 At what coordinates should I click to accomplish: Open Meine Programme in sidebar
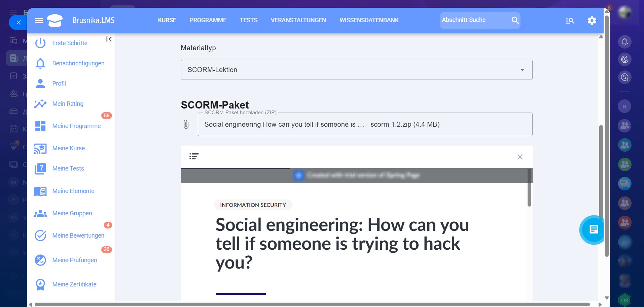(x=76, y=126)
